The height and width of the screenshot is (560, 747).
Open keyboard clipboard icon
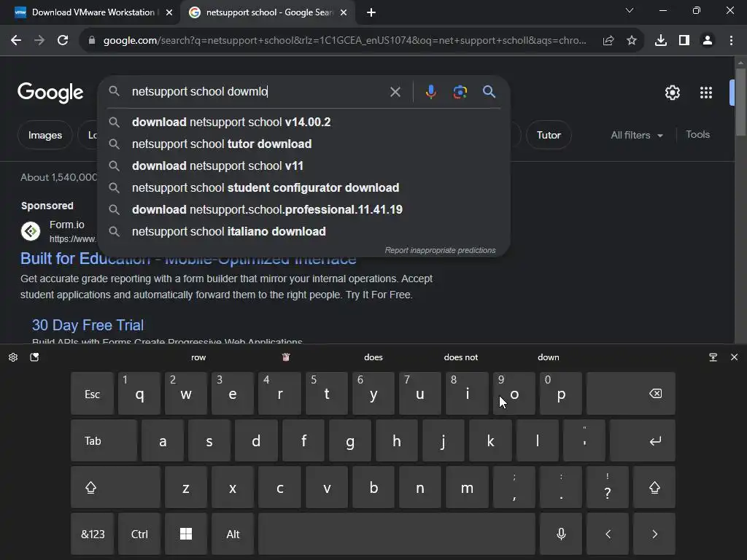click(34, 357)
